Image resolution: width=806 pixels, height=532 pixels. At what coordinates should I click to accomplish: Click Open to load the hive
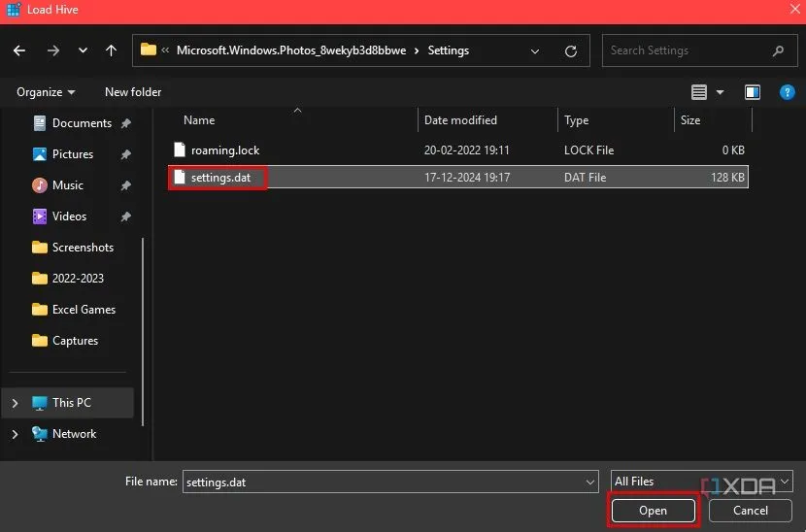click(x=653, y=511)
